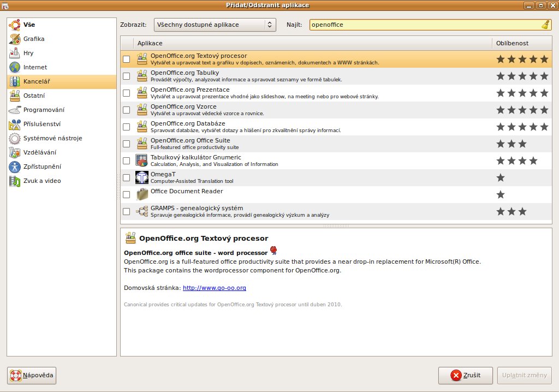Image resolution: width=559 pixels, height=392 pixels.
Task: Click the broom clear-search icon
Action: pos(545,25)
